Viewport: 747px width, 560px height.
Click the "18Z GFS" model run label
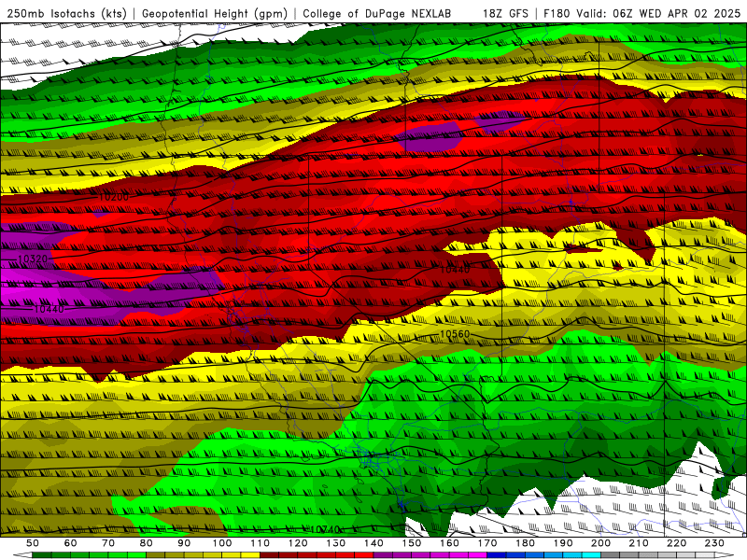pyautogui.click(x=505, y=14)
